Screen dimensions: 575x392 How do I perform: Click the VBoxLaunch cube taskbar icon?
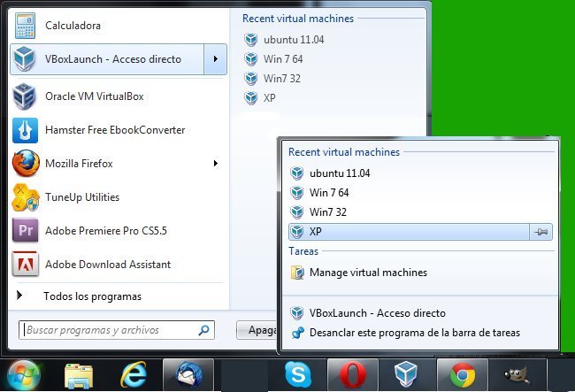(x=406, y=375)
